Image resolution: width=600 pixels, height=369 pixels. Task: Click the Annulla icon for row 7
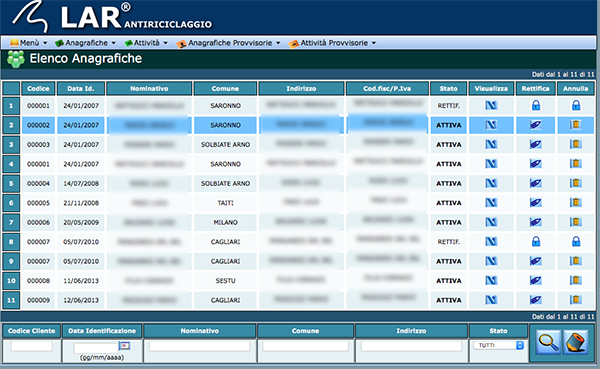(576, 222)
